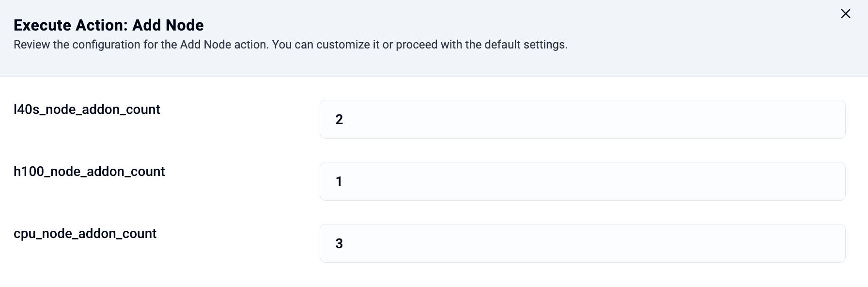The height and width of the screenshot is (287, 868).
Task: Click the "Execute Action: Add Node" heading
Action: [108, 25]
